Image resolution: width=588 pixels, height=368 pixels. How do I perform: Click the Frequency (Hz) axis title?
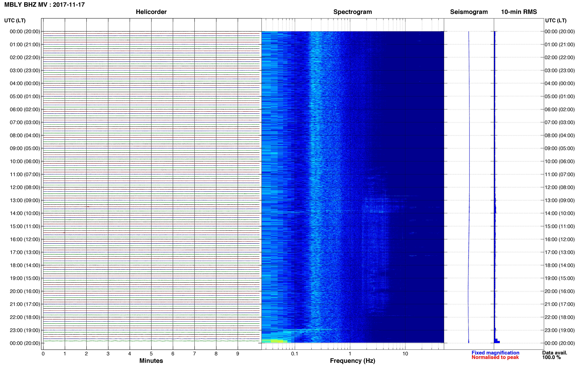point(352,361)
